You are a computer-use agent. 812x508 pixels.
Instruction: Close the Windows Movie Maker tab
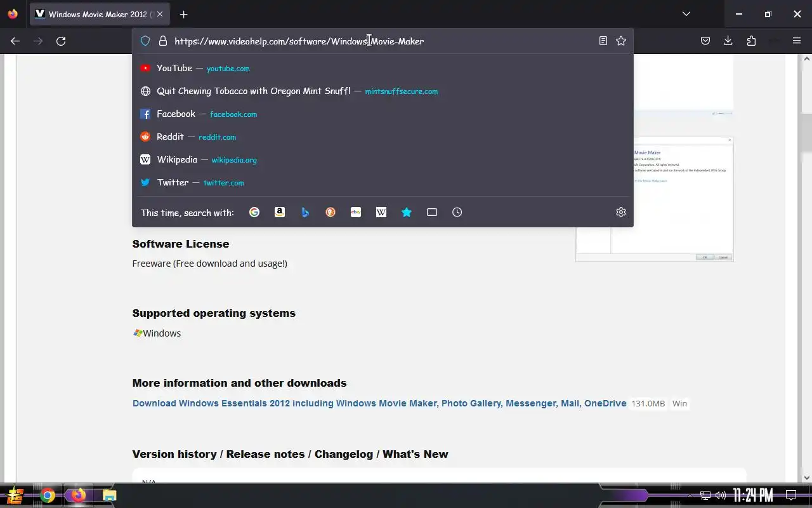160,14
